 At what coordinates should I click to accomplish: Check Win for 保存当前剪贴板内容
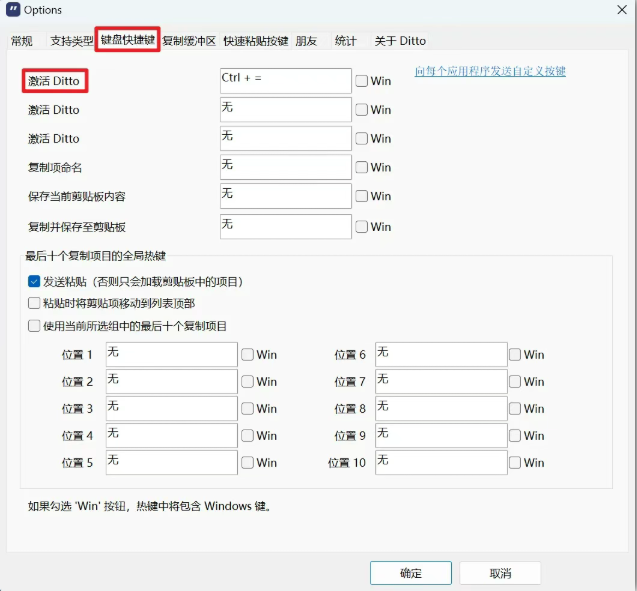[x=361, y=196]
